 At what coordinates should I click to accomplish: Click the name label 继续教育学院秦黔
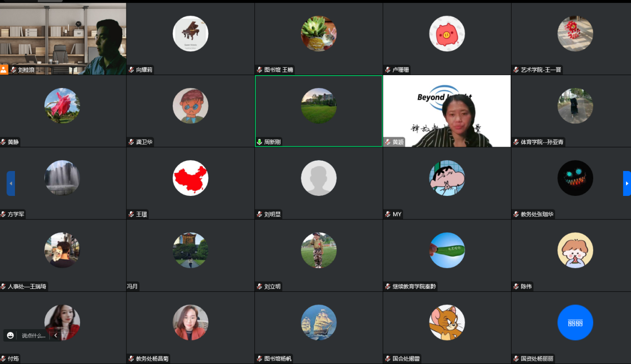[414, 286]
